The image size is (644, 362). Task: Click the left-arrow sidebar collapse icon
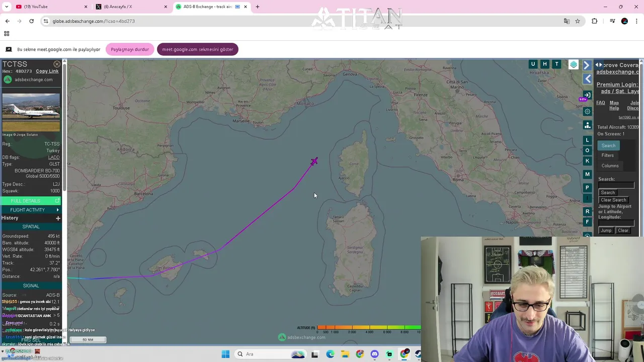[x=588, y=79]
